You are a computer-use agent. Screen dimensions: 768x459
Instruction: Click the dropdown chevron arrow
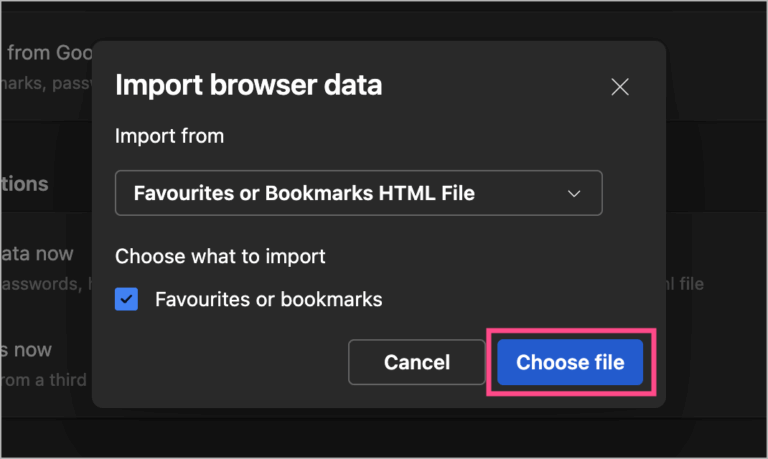[x=574, y=194]
